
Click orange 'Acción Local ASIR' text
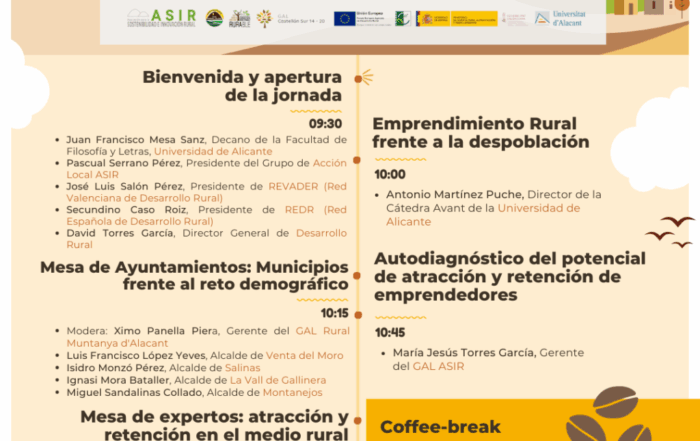point(207,169)
